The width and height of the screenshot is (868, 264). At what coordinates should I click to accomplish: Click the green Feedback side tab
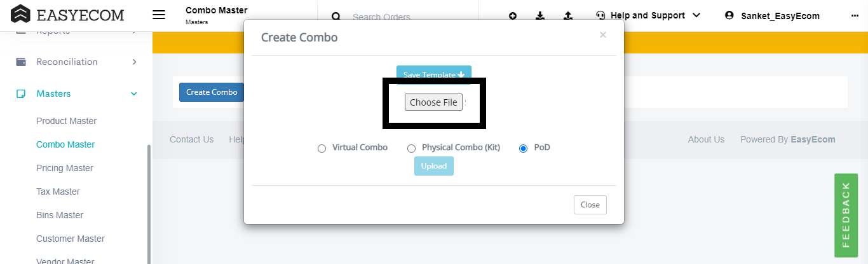point(846,215)
